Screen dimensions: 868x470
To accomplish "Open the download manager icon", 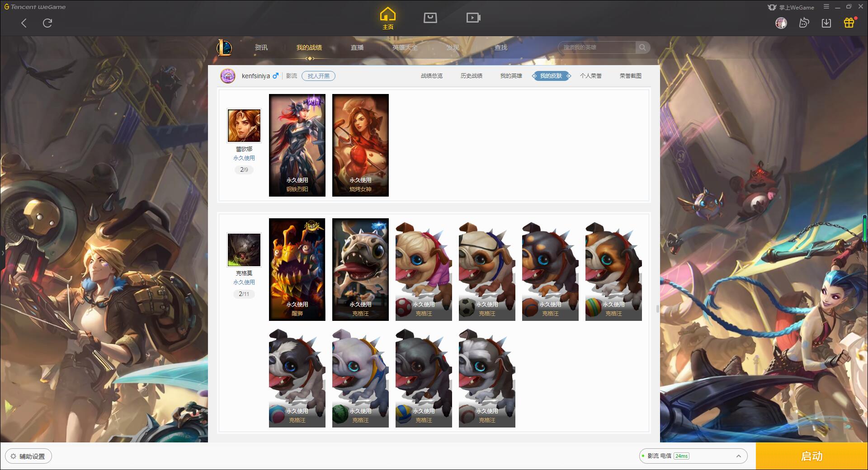I will (826, 23).
